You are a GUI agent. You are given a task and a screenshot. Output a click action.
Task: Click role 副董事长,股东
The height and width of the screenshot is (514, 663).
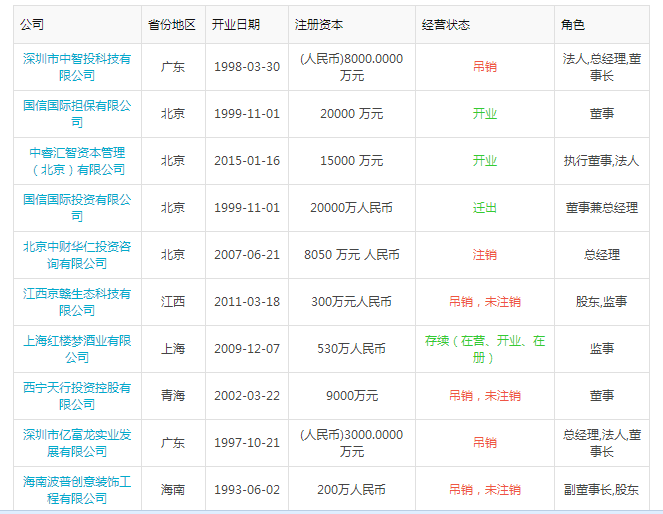[x=601, y=489]
